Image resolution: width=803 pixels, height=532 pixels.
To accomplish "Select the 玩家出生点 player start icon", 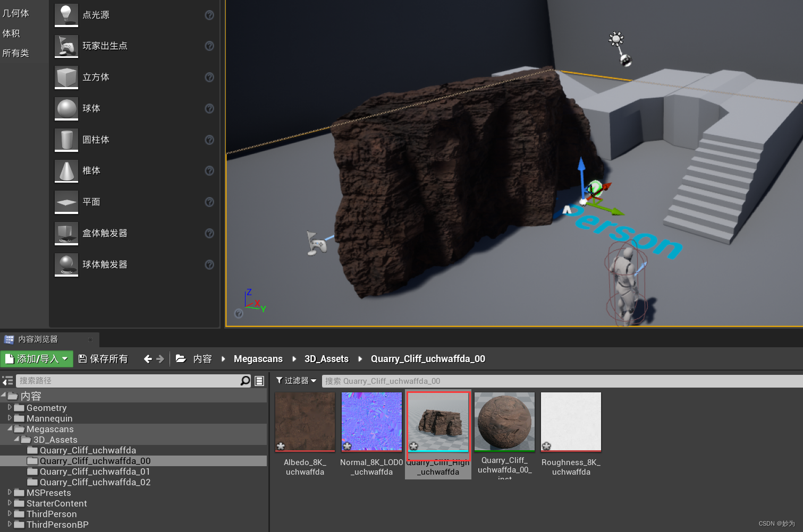I will click(x=66, y=46).
